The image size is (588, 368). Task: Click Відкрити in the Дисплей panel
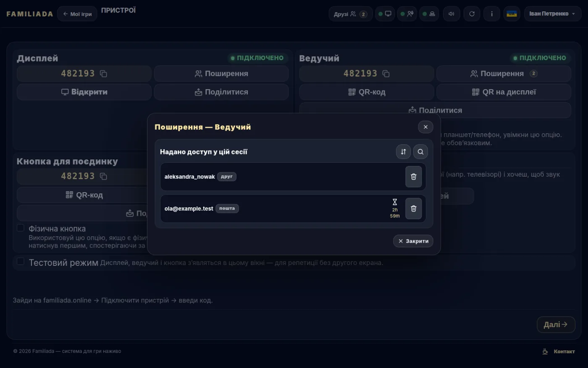[84, 92]
